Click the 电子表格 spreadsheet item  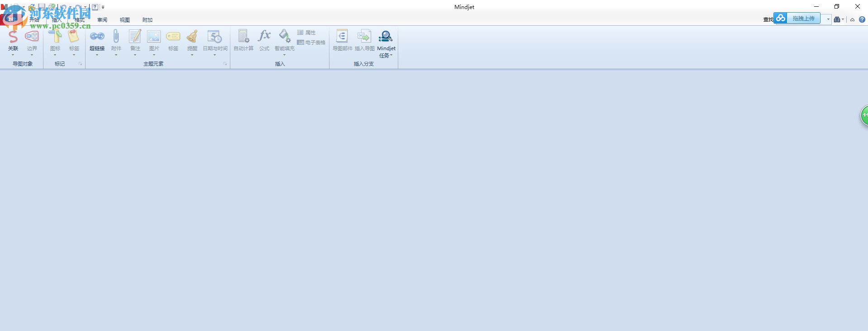pyautogui.click(x=311, y=43)
